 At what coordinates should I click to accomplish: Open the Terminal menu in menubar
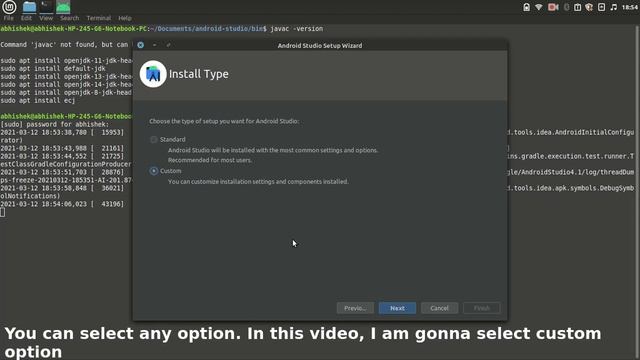(x=99, y=18)
